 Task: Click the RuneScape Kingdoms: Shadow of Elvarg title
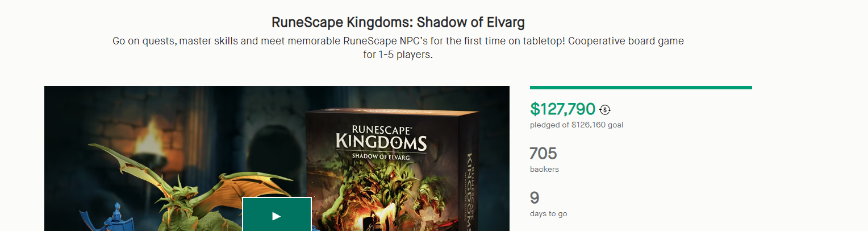(398, 23)
